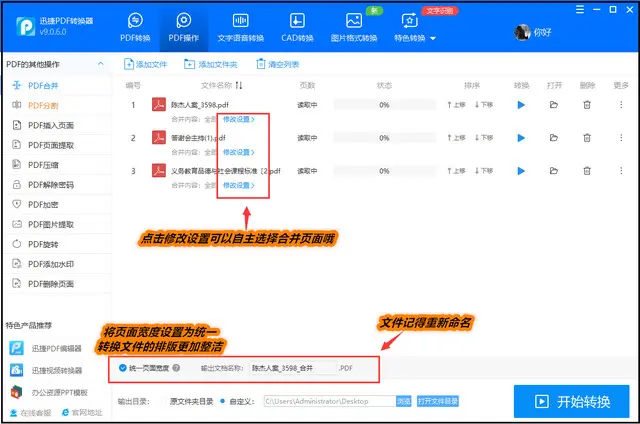Click the progress bar of file row 2

click(x=384, y=138)
